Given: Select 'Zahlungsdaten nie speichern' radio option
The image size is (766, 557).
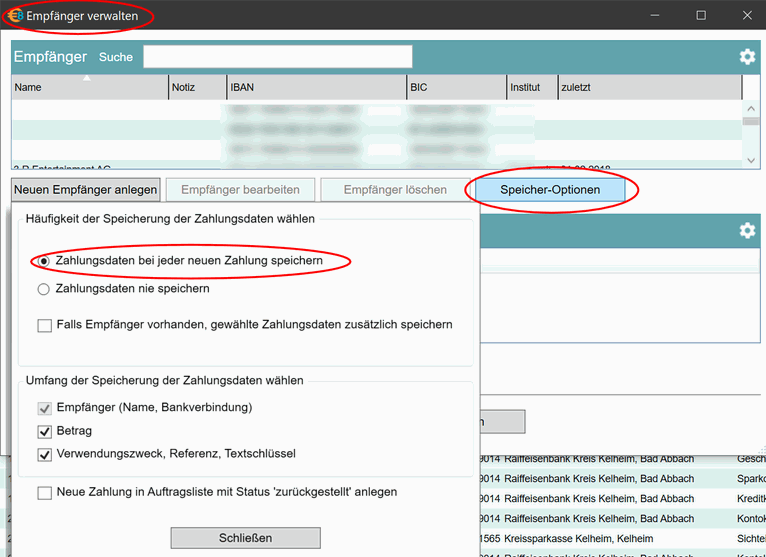Looking at the screenshot, I should tap(43, 289).
